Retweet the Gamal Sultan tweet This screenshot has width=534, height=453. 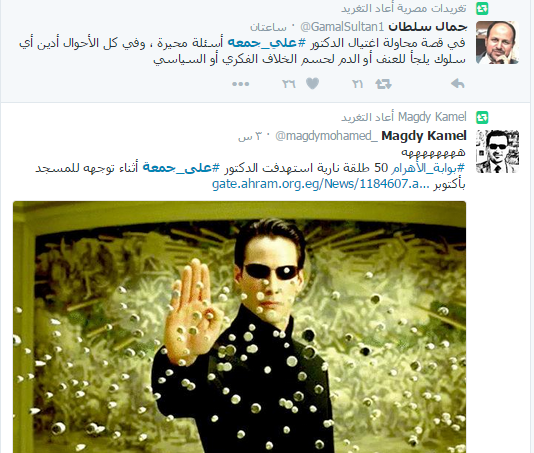[383, 84]
